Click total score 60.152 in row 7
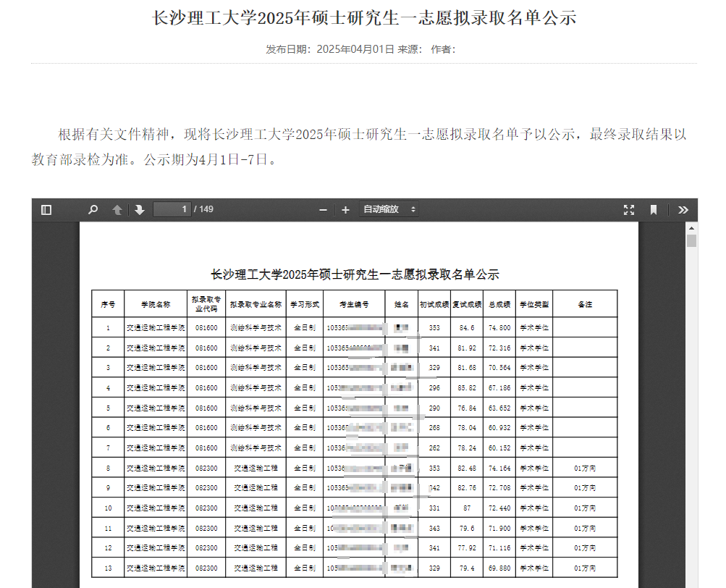This screenshot has height=588, width=726. click(499, 448)
